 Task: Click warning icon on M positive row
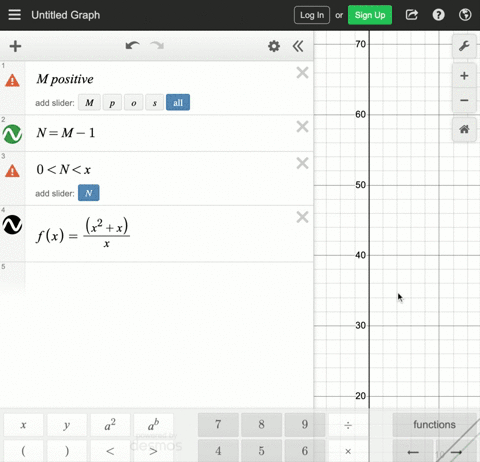(12, 80)
